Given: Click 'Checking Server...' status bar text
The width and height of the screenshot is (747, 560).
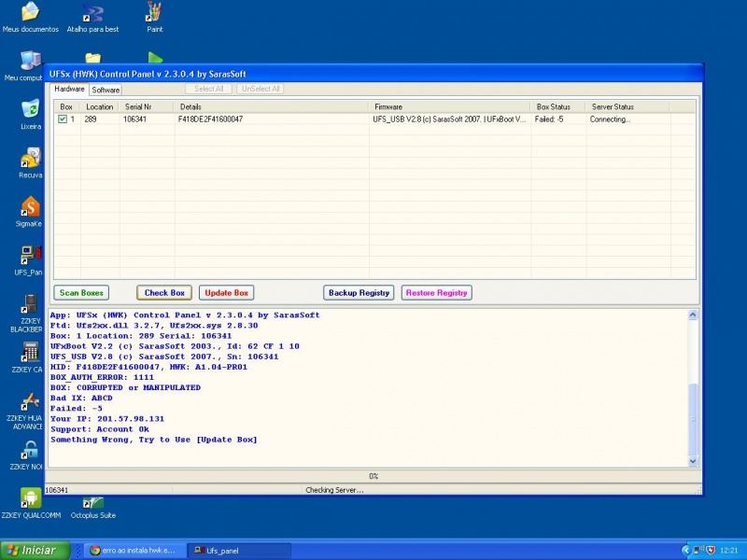Looking at the screenshot, I should click(334, 490).
